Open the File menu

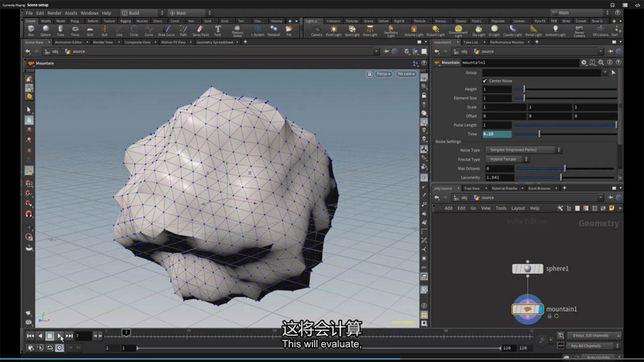(x=29, y=13)
